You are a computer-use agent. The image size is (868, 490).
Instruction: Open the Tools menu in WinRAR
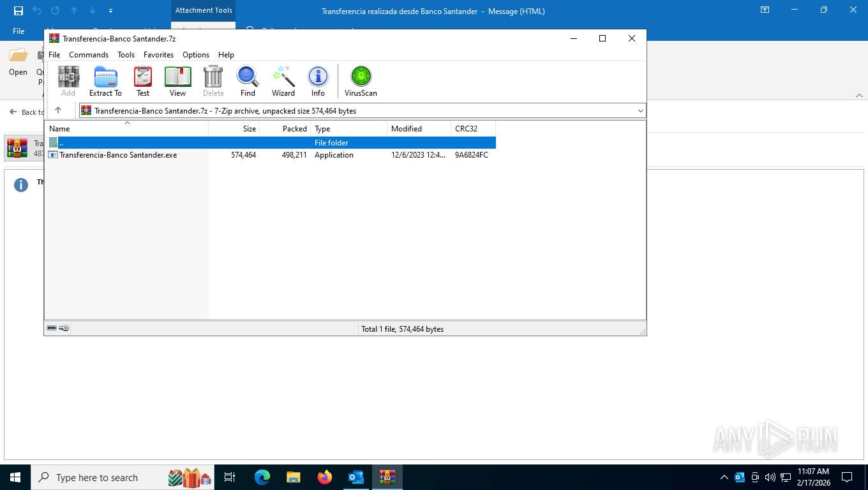126,55
